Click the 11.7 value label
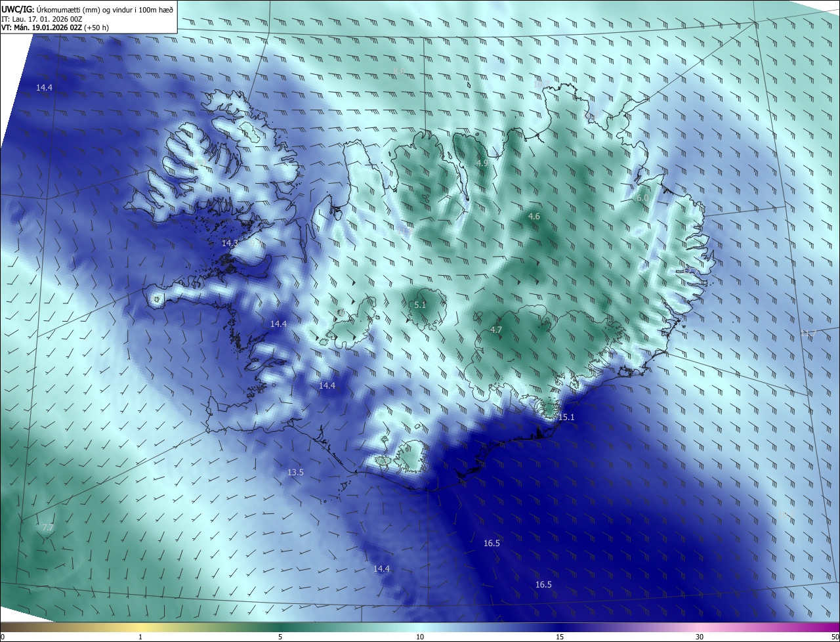The height and width of the screenshot is (642, 840). [808, 333]
